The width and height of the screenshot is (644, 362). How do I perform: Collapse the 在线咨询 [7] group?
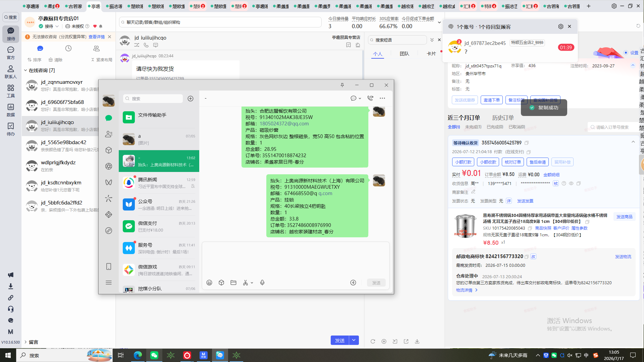(x=25, y=70)
